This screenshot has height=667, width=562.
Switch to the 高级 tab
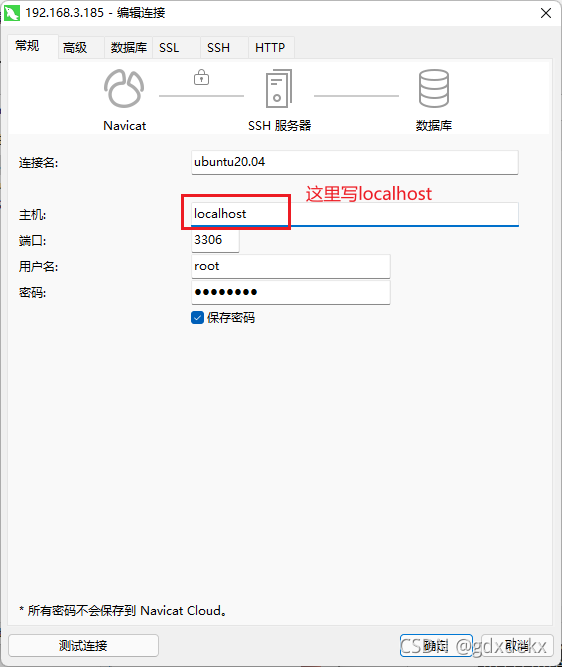click(x=75, y=47)
